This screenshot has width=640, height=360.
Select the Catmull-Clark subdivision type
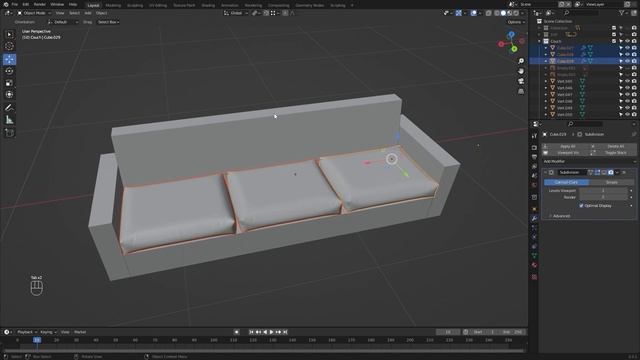point(566,182)
